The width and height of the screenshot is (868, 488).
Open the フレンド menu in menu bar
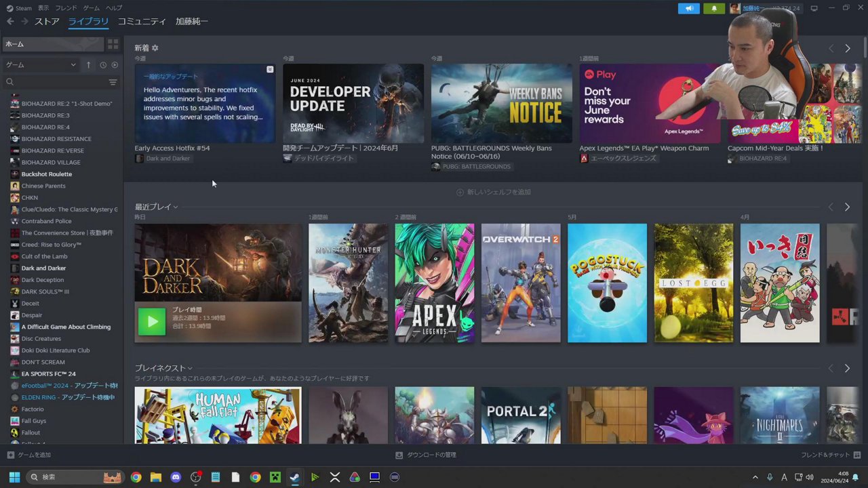coord(66,8)
